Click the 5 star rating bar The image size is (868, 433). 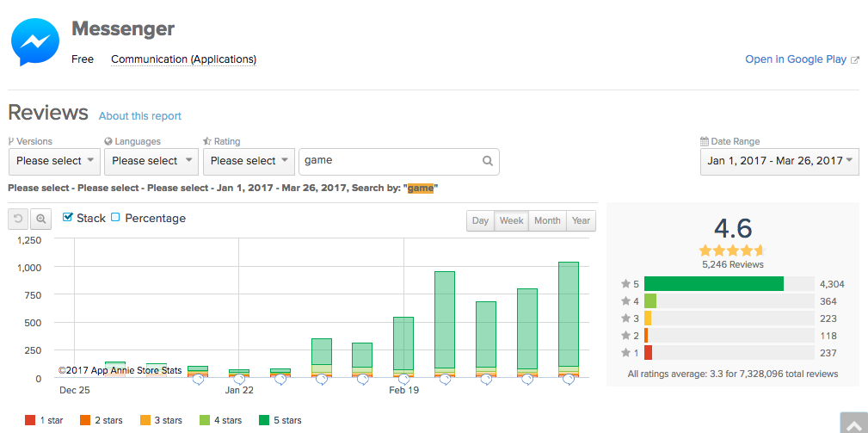[x=729, y=283]
